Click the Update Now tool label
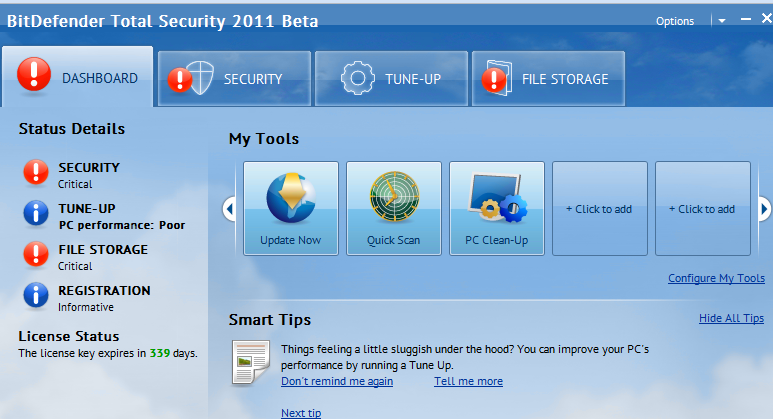The width and height of the screenshot is (773, 419). click(290, 240)
